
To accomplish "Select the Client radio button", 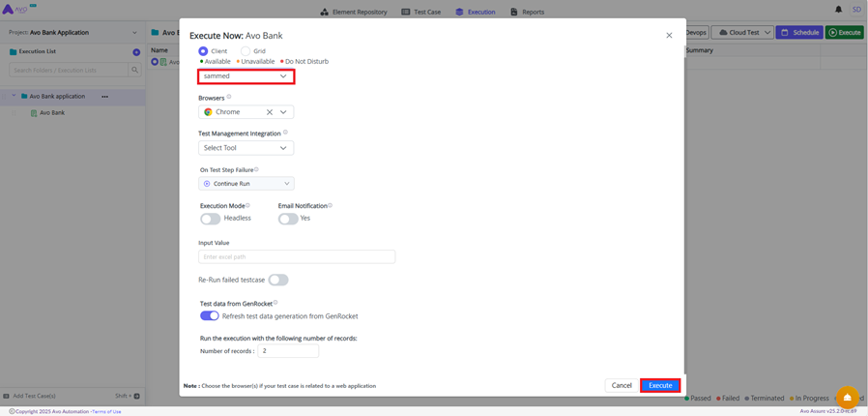I will pos(203,51).
